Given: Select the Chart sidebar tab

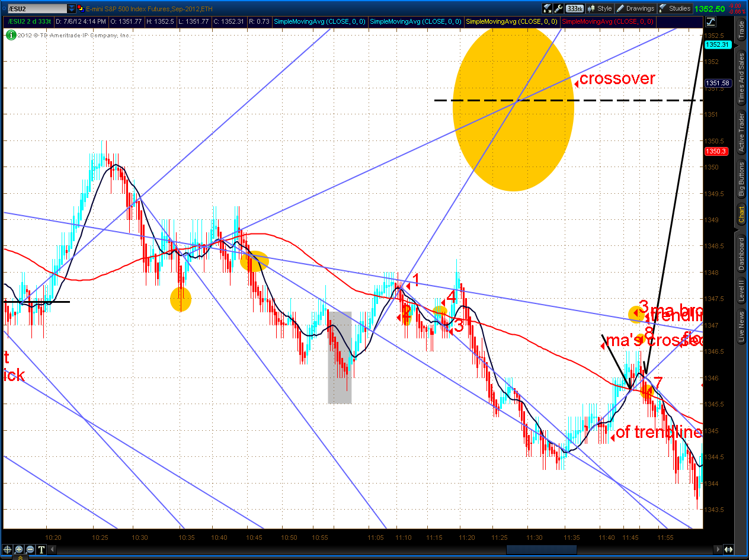Looking at the screenshot, I should (x=741, y=215).
